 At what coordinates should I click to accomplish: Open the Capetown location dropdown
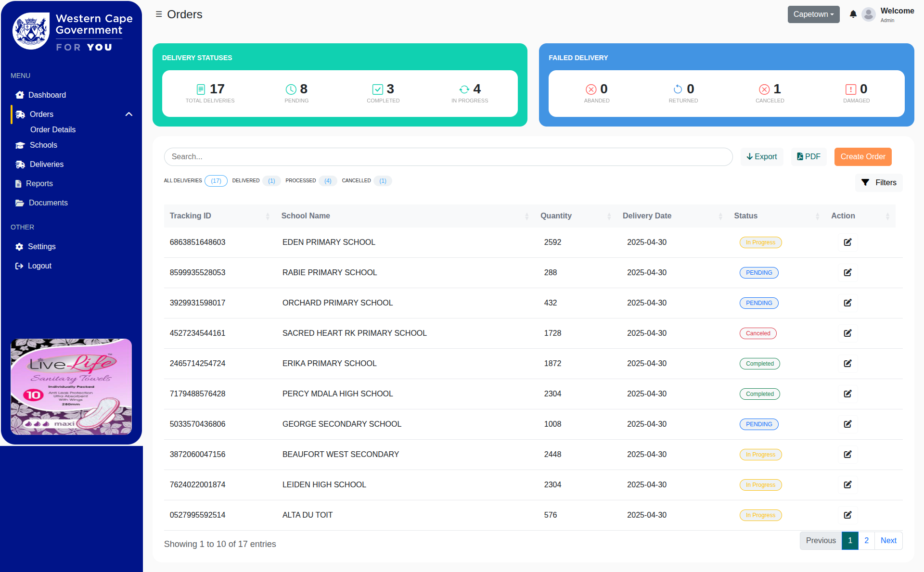[x=813, y=14]
